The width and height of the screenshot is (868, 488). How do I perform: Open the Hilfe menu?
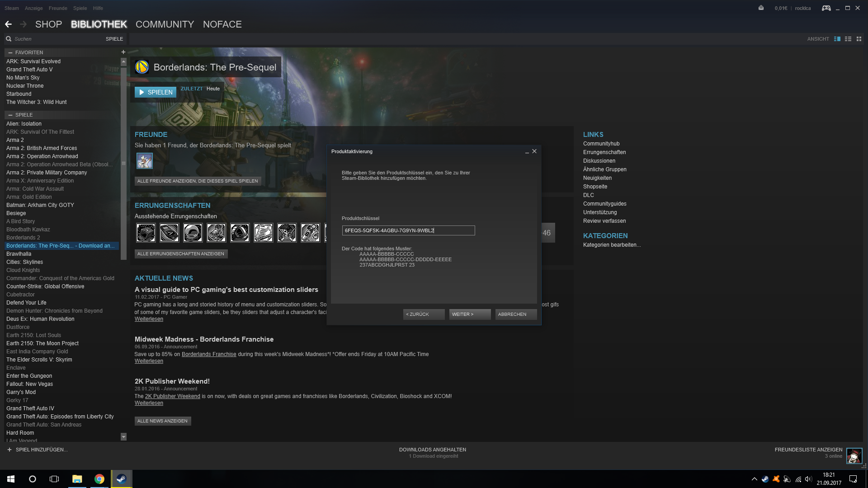tap(98, 8)
